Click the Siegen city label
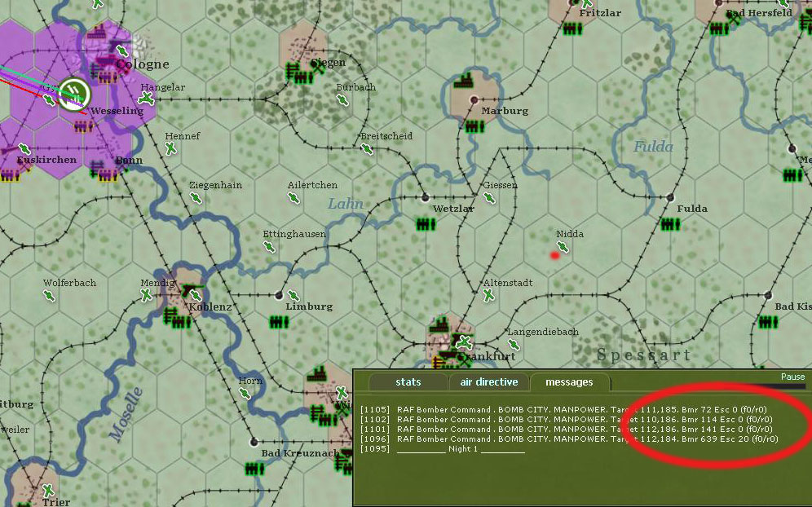 [x=329, y=63]
